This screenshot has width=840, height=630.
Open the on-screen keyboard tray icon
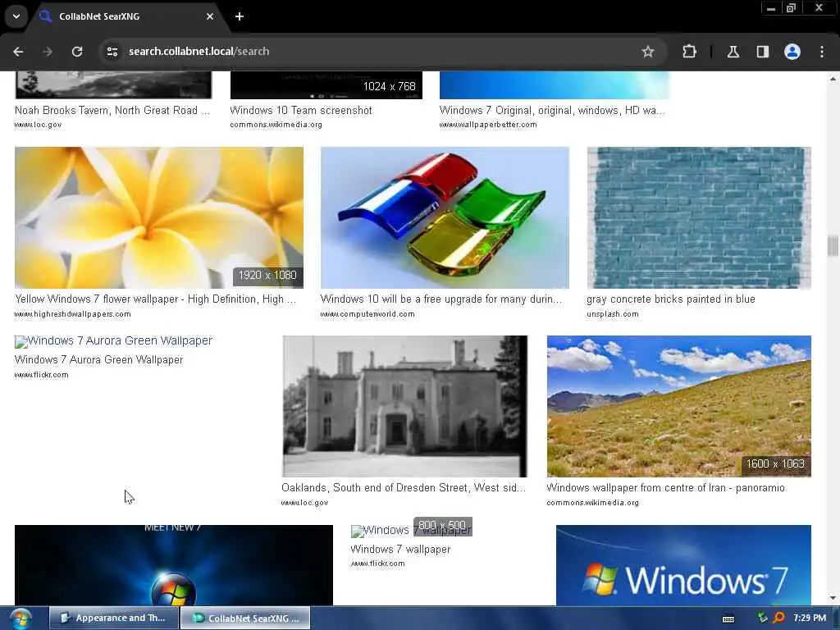coord(728,619)
